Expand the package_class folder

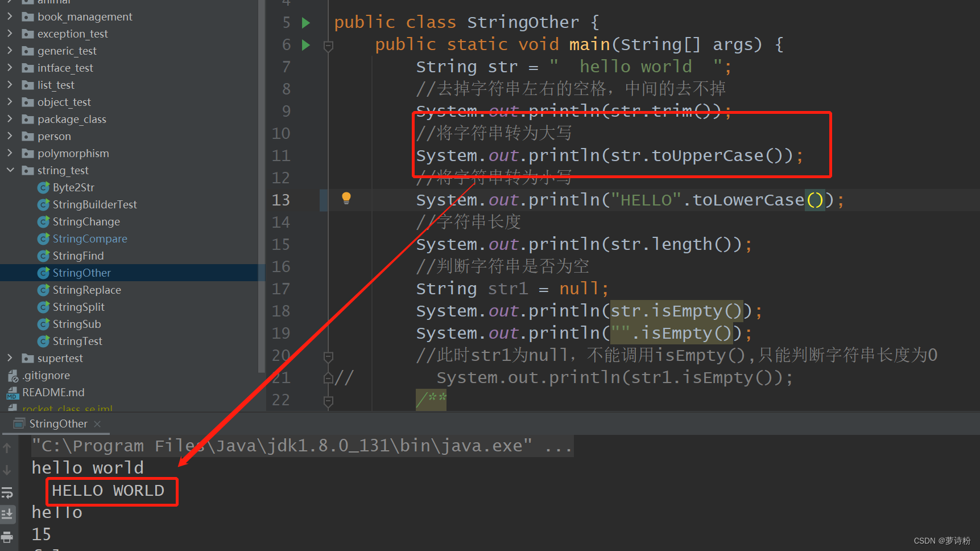pos(10,119)
